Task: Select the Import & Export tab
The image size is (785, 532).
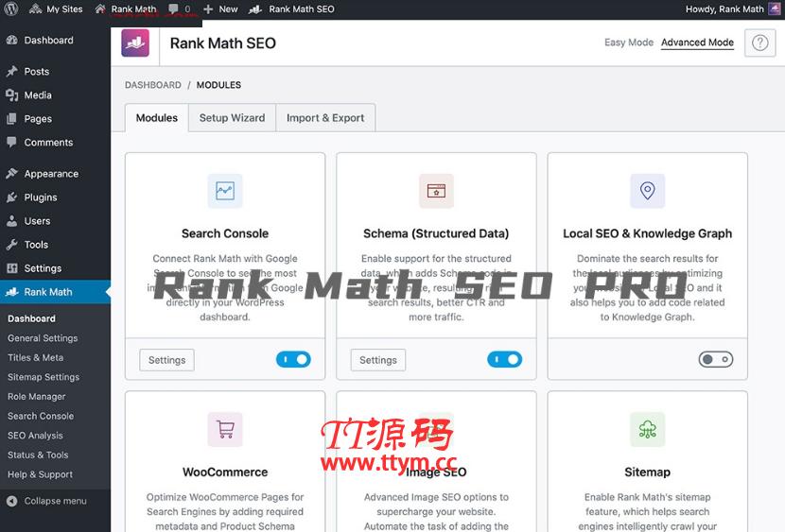Action: 325,118
